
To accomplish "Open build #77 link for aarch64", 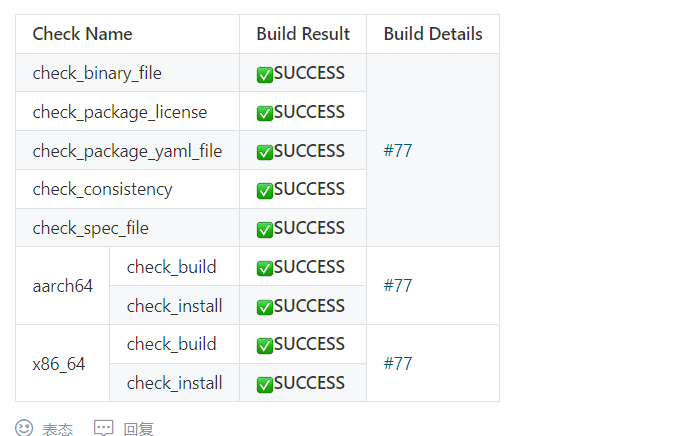I will [398, 286].
